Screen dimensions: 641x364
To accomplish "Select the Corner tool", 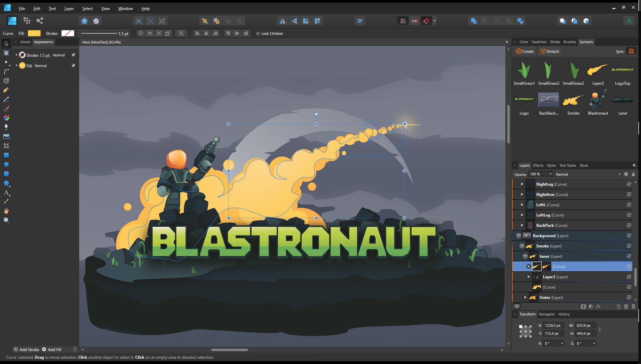I will tap(6, 71).
